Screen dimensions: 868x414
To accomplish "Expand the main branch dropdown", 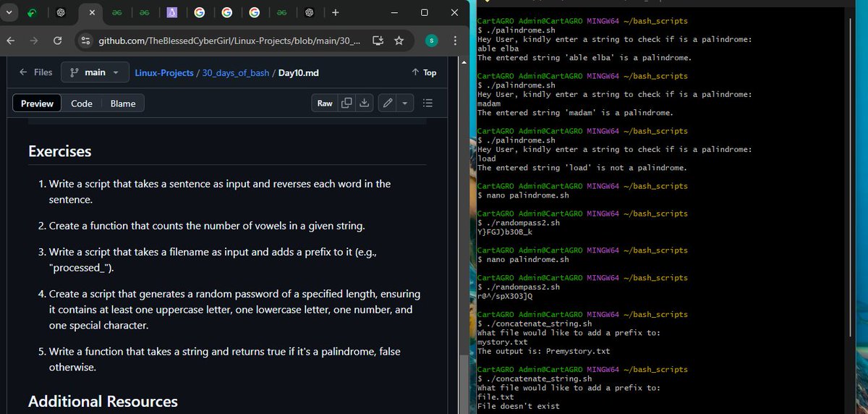I will point(95,72).
